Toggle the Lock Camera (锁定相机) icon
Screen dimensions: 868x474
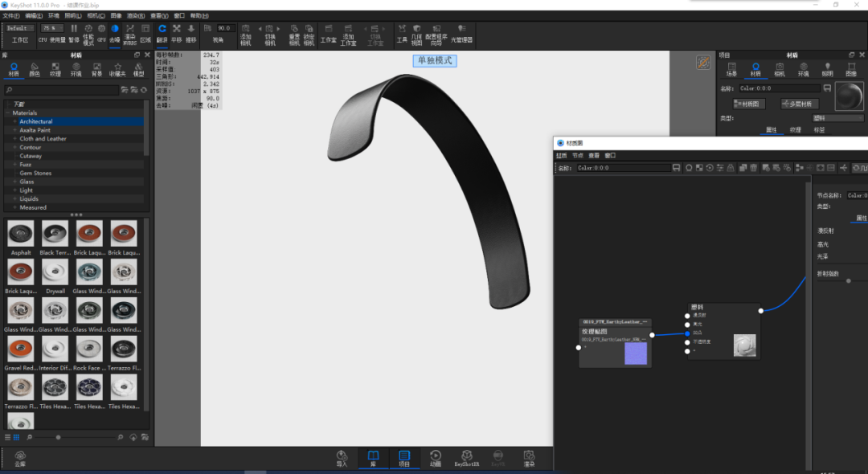(x=309, y=35)
